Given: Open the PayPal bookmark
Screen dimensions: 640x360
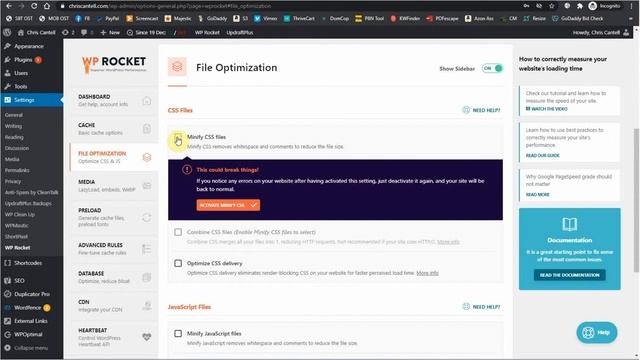Looking at the screenshot, I should click(x=108, y=18).
